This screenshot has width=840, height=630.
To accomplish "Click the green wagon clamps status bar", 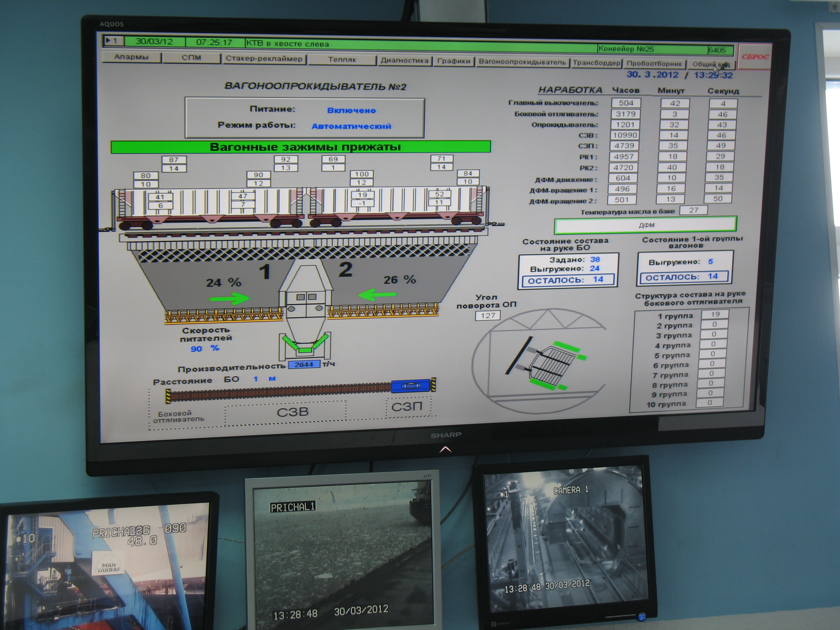I will (x=301, y=147).
